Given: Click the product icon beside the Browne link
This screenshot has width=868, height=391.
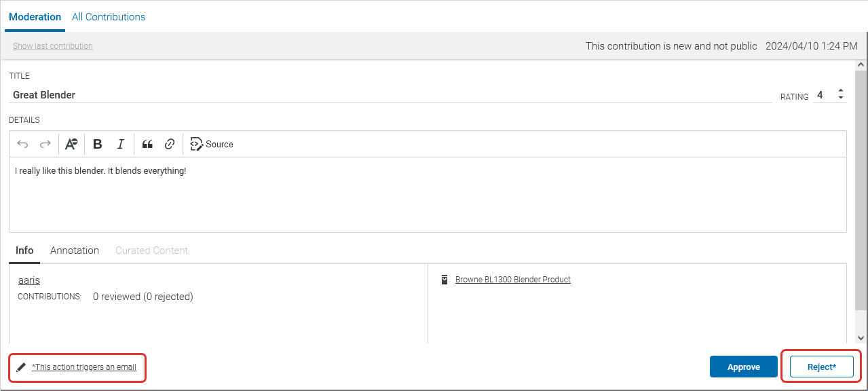Looking at the screenshot, I should point(444,279).
